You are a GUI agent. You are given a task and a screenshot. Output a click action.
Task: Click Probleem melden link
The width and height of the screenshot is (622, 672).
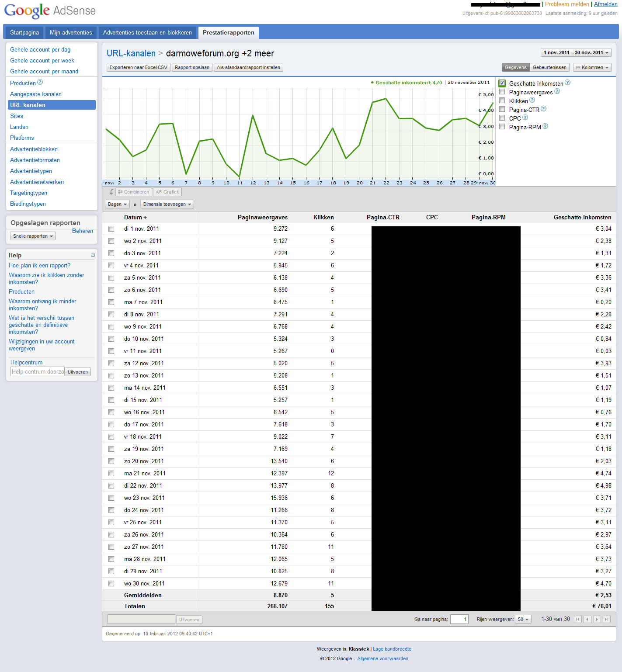point(567,4)
